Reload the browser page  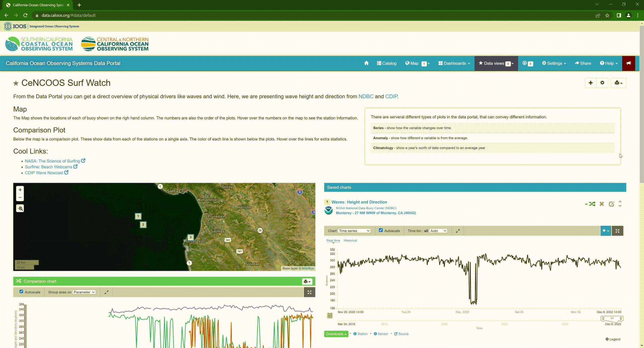tap(25, 15)
